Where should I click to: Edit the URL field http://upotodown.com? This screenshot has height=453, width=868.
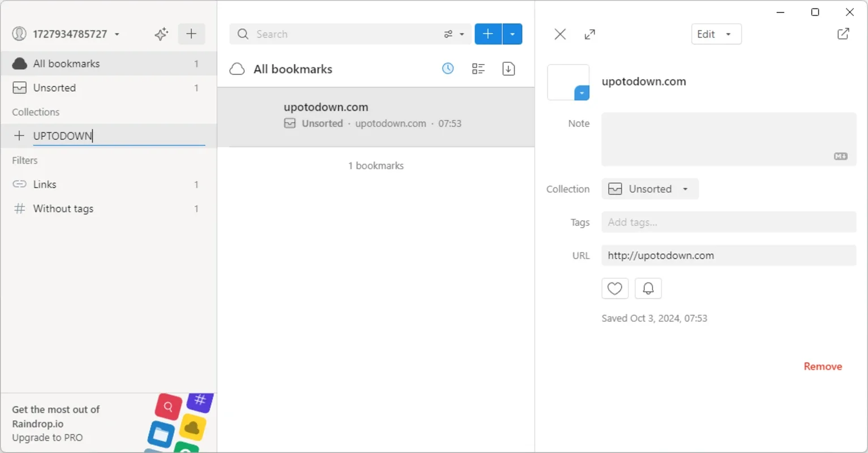coord(729,255)
